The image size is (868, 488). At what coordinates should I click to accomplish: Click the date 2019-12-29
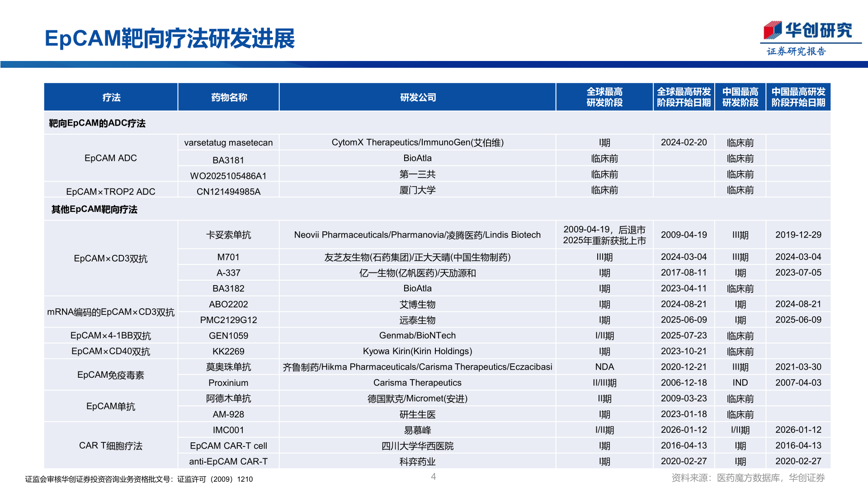(x=798, y=235)
